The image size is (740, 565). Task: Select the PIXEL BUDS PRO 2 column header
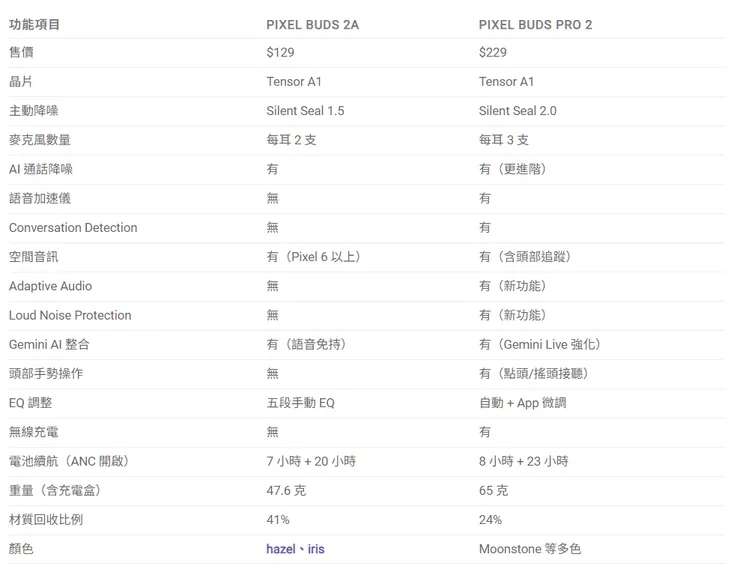click(535, 25)
